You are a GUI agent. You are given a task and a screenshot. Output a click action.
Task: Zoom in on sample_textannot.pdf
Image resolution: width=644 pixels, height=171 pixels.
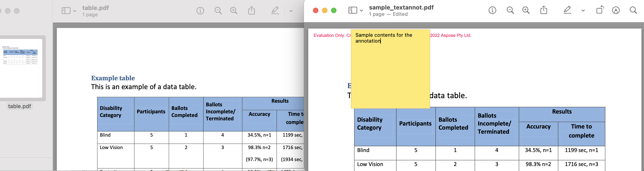pos(526,10)
